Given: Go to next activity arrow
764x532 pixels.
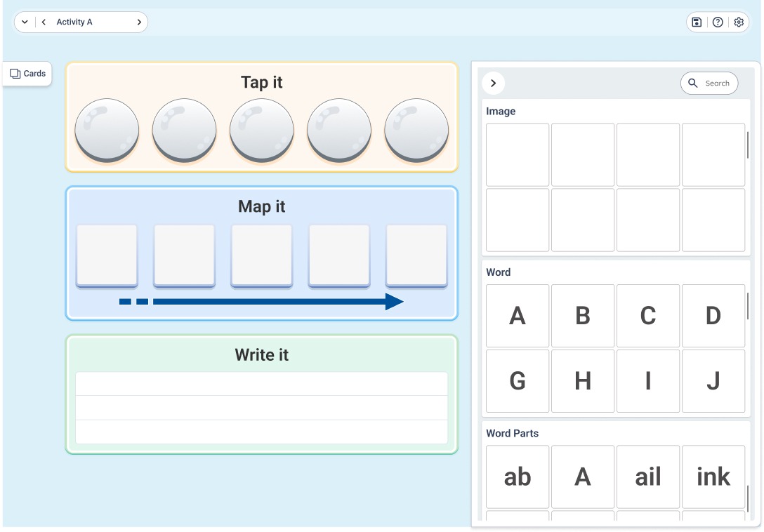Looking at the screenshot, I should click(139, 22).
